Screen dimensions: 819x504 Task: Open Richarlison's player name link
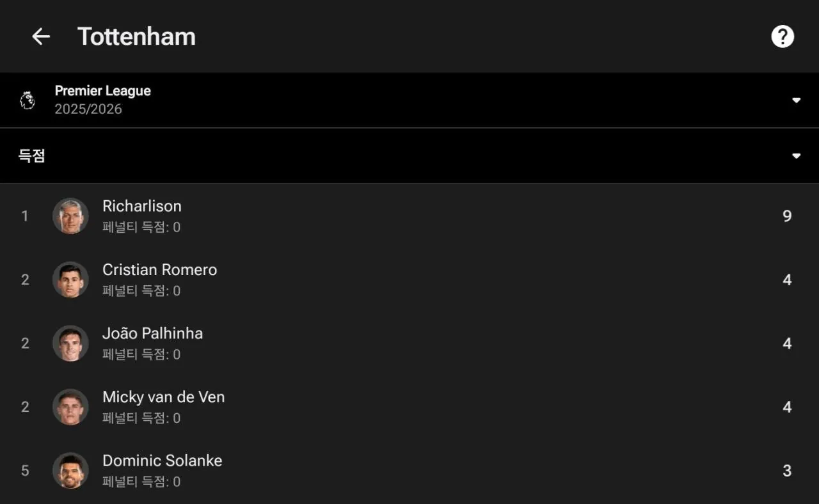(142, 206)
